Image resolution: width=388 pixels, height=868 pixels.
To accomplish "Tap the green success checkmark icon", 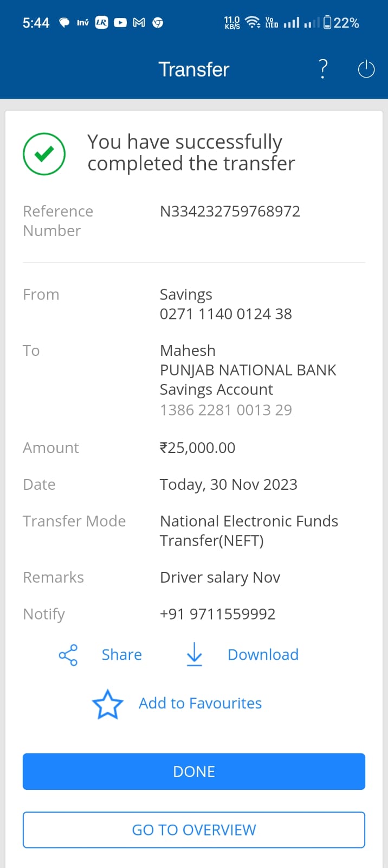I will point(44,154).
